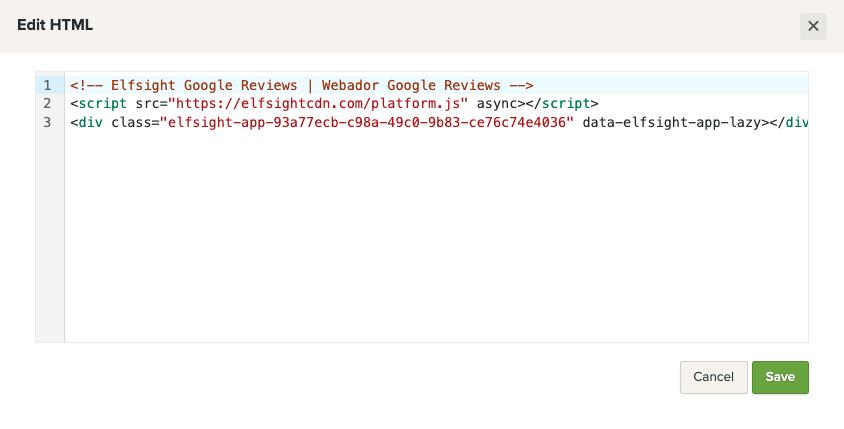Click the opening script tag name
The height and width of the screenshot is (429, 844).
point(102,103)
